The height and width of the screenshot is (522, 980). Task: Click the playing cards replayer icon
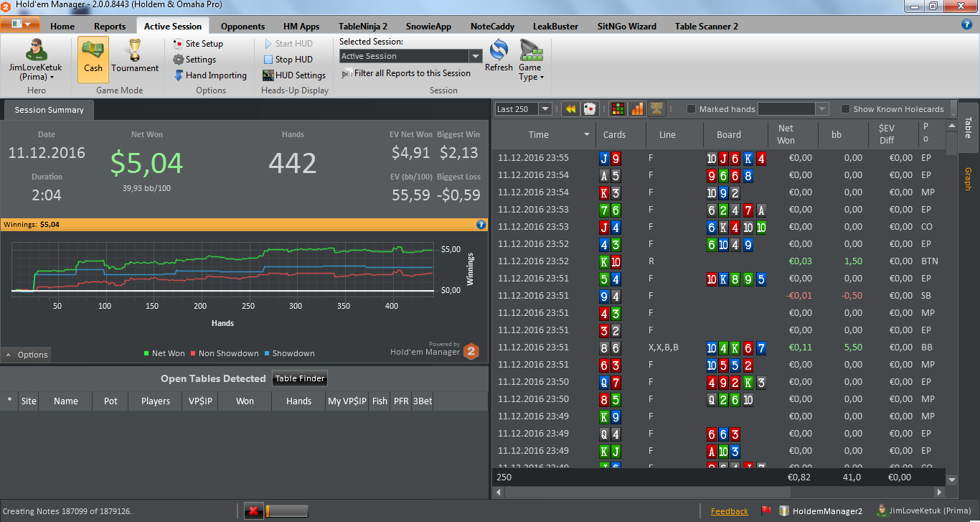click(x=590, y=109)
